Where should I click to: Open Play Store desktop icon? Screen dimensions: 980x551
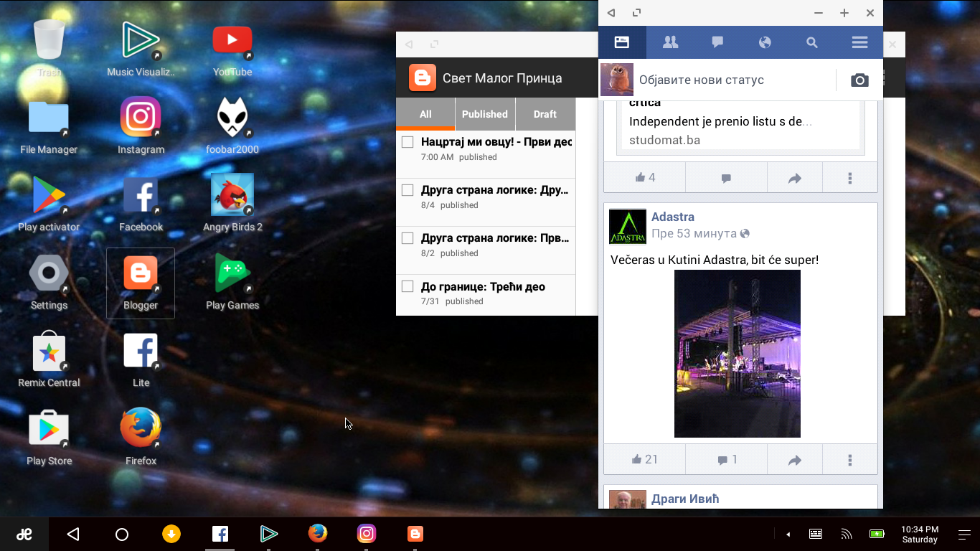(x=49, y=437)
